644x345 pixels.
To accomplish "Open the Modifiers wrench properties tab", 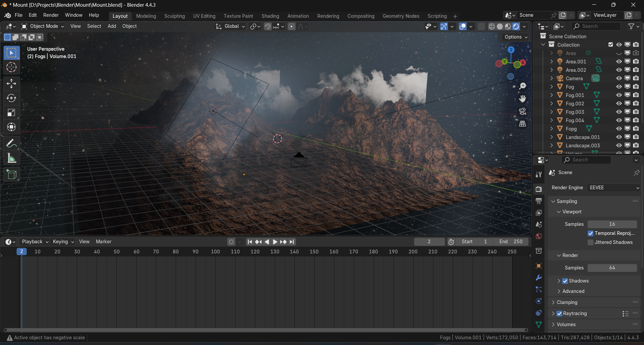I will (x=539, y=278).
